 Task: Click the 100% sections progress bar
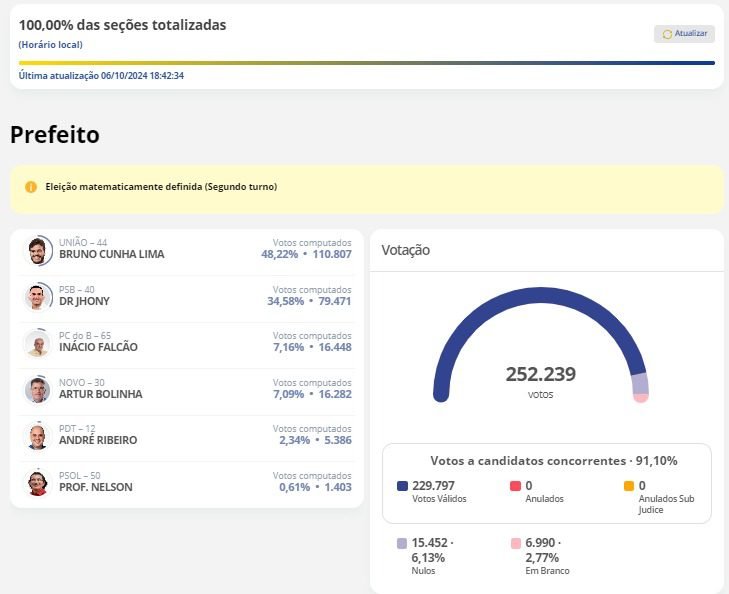click(366, 63)
